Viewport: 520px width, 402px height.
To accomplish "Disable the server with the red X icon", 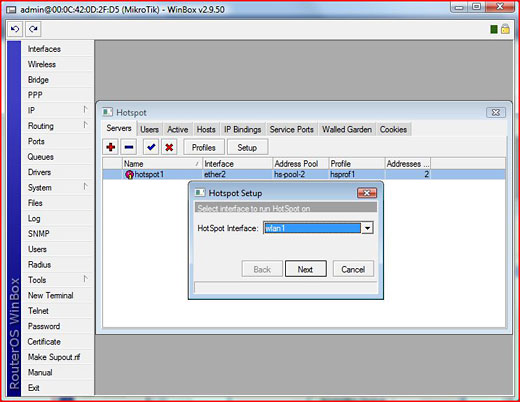I will tap(169, 147).
